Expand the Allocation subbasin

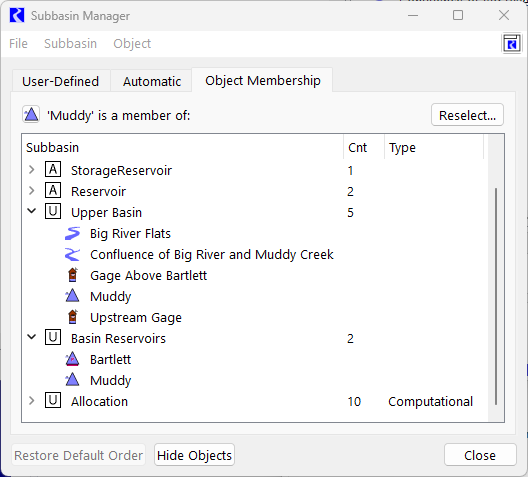coord(32,401)
